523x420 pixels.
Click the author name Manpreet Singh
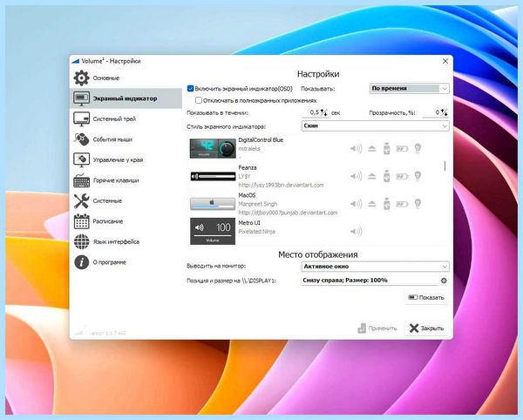(x=257, y=204)
